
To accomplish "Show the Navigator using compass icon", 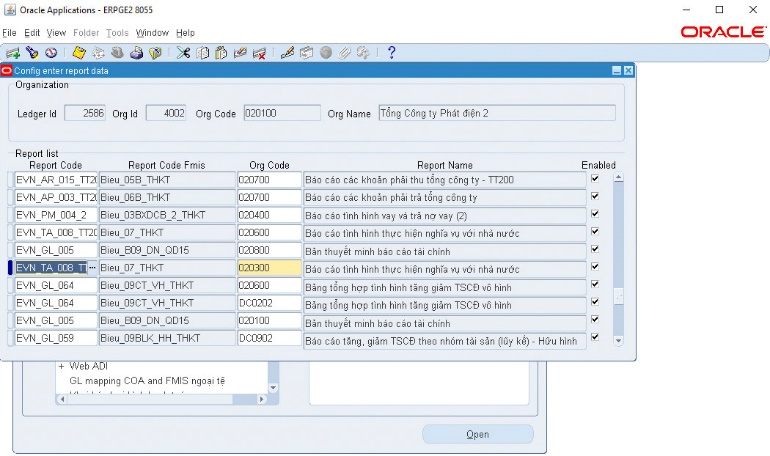I will 51,53.
